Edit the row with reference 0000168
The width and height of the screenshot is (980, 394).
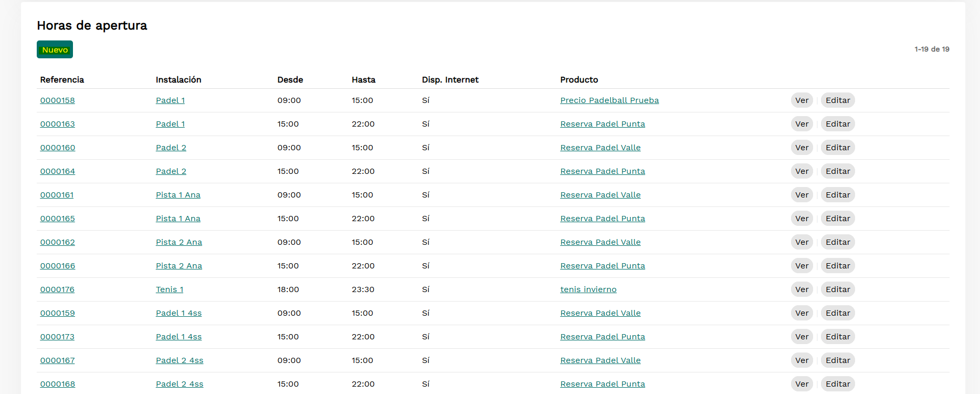[837, 384]
